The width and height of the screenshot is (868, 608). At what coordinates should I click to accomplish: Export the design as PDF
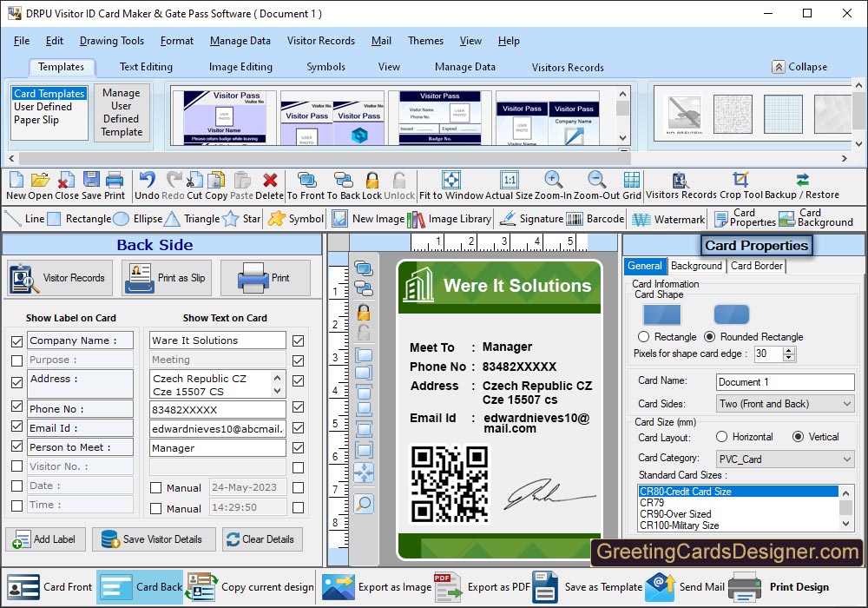[483, 587]
